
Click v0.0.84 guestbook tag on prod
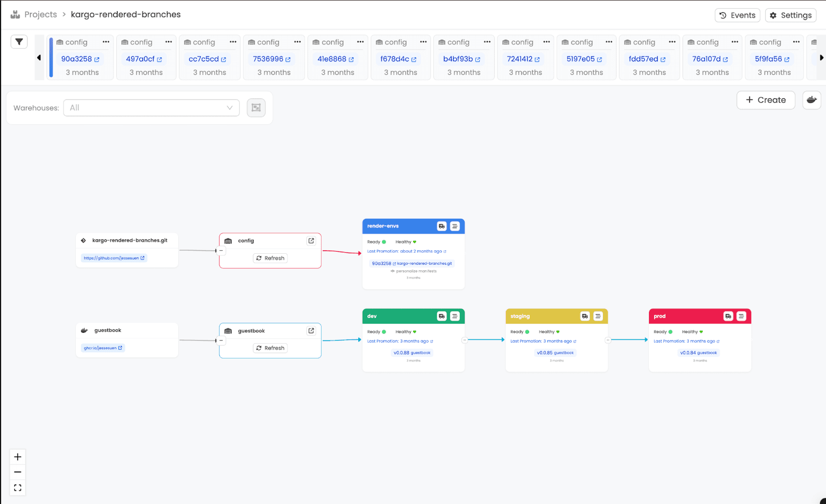pos(698,353)
